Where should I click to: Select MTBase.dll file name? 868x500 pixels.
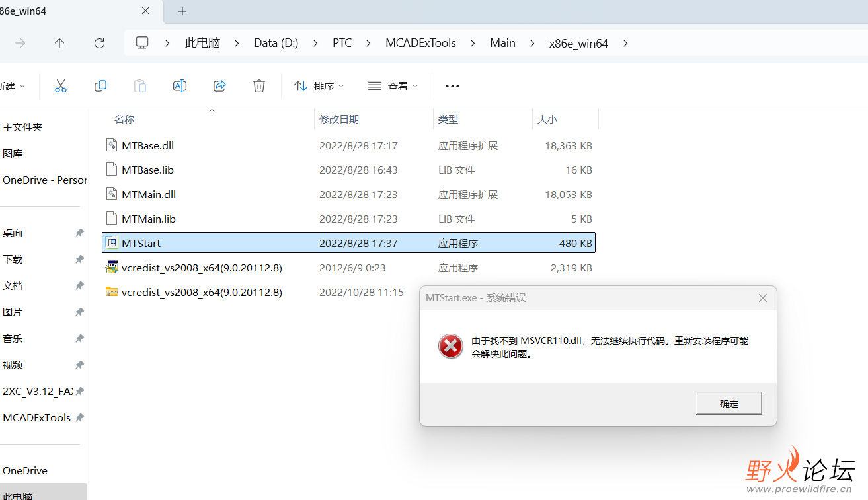pos(147,145)
